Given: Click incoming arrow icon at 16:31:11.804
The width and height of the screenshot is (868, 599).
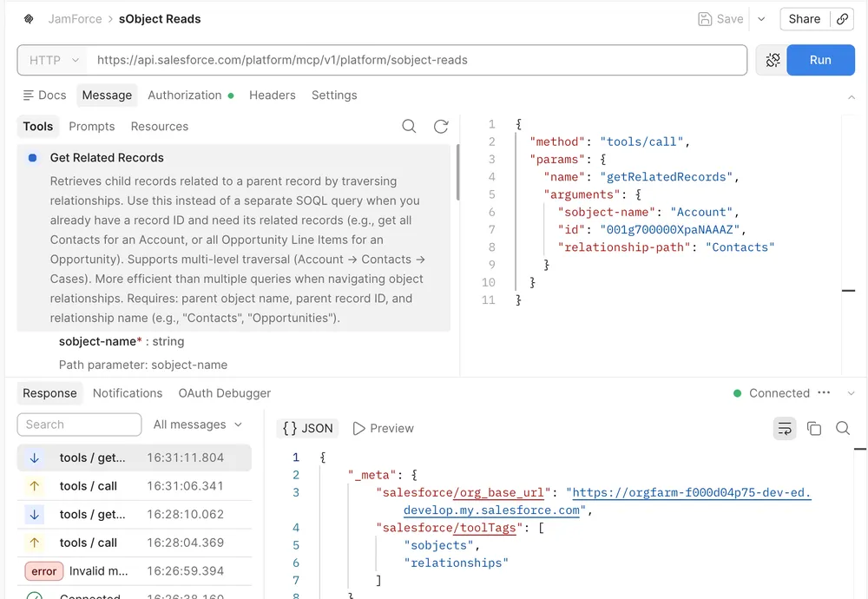Looking at the screenshot, I should (x=35, y=457).
